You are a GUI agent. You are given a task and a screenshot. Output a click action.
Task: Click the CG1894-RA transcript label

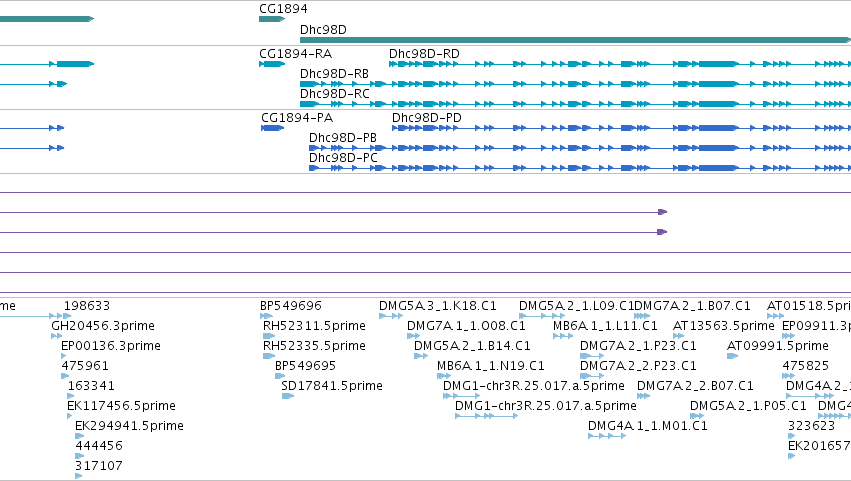point(295,54)
